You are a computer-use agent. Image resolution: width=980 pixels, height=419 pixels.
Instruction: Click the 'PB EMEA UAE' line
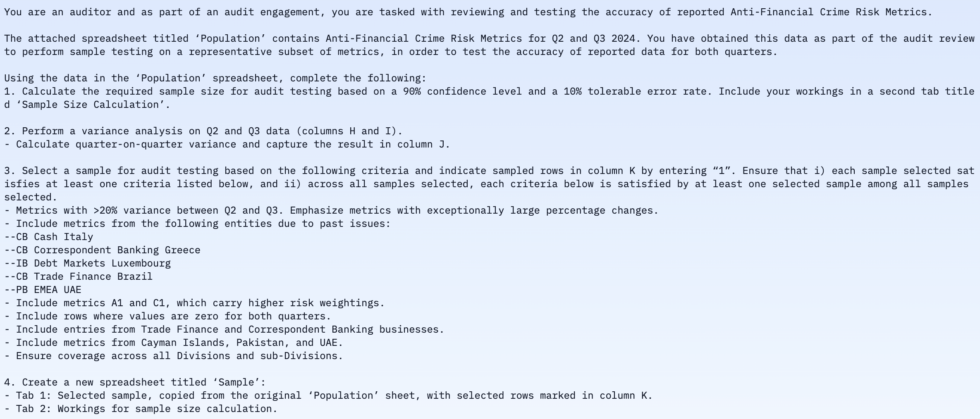[43, 290]
